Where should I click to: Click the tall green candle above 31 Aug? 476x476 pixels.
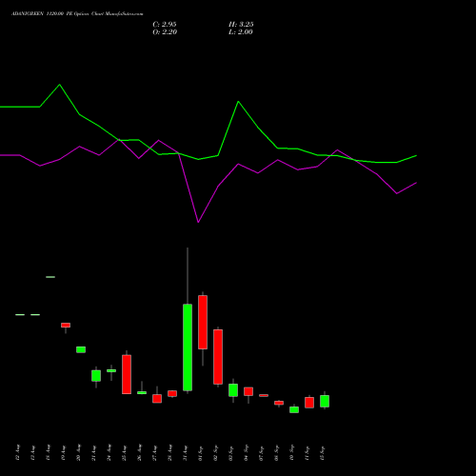(188, 347)
